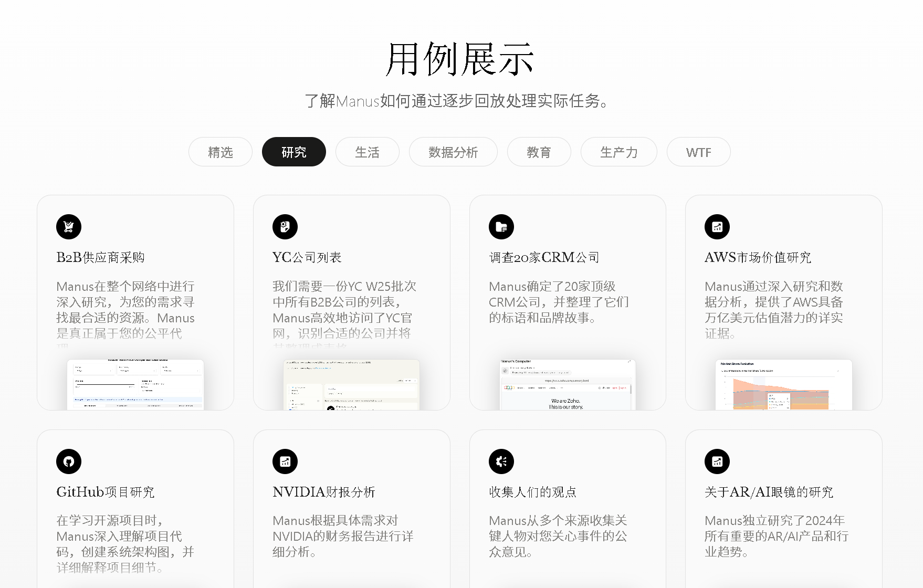
Task: Open the 调查20家CRM公司 title
Action: point(544,257)
